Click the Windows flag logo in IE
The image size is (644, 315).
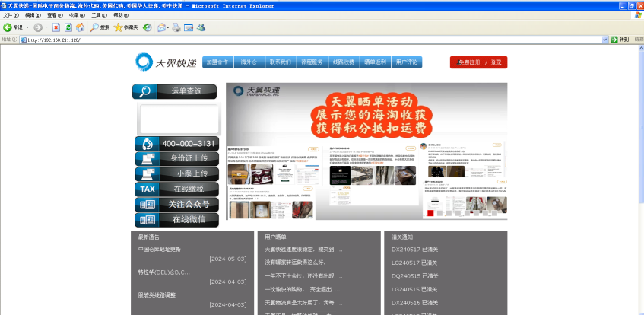(638, 14)
